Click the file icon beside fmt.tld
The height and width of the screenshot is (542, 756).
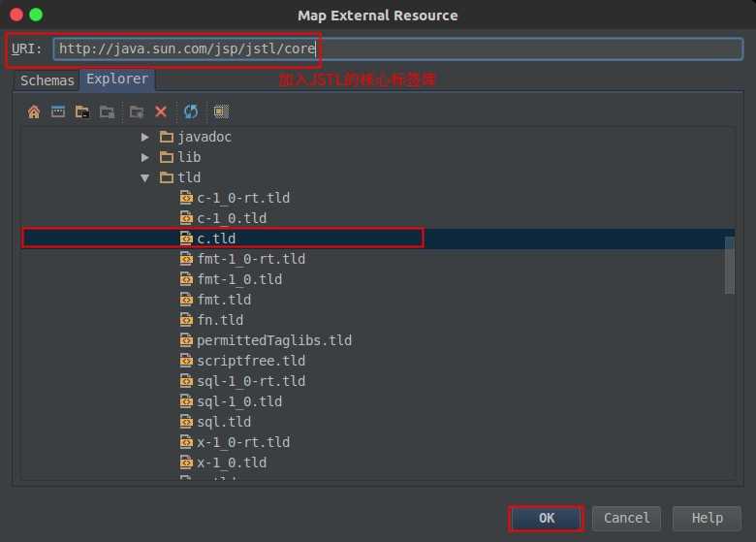coord(186,299)
